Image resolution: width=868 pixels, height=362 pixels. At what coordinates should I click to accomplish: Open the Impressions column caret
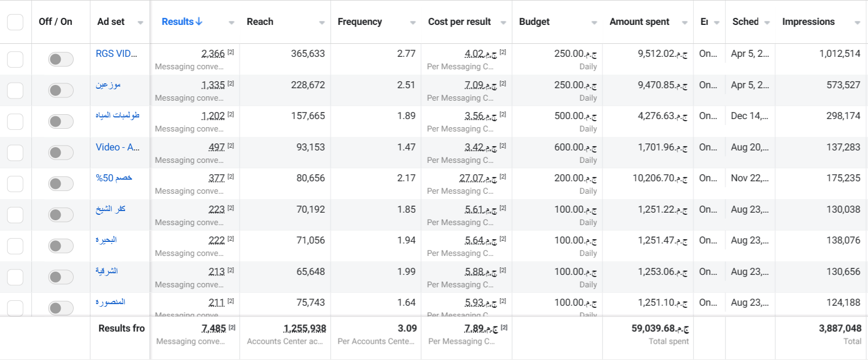click(857, 23)
